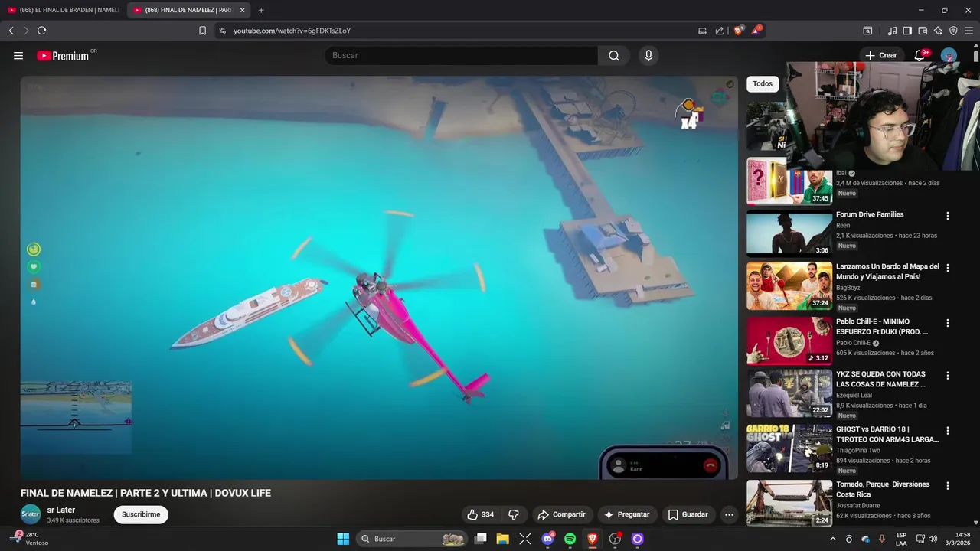Click the YouTube search magnifier button
980x551 pixels.
coord(614,55)
